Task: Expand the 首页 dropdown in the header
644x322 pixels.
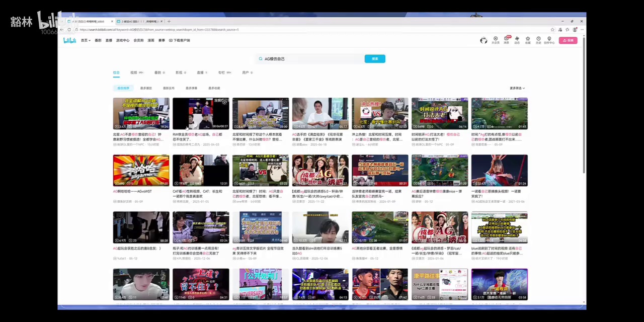Action: 86,40
